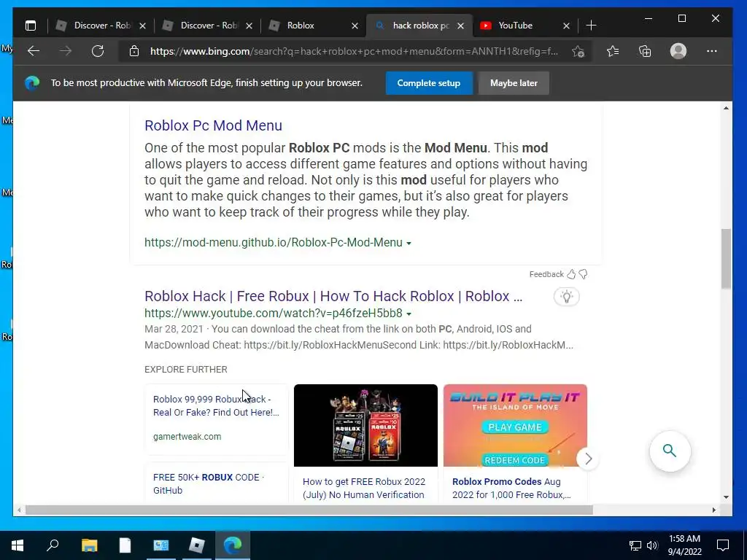Refresh the Bing search page
This screenshot has width=747, height=560.
[98, 51]
